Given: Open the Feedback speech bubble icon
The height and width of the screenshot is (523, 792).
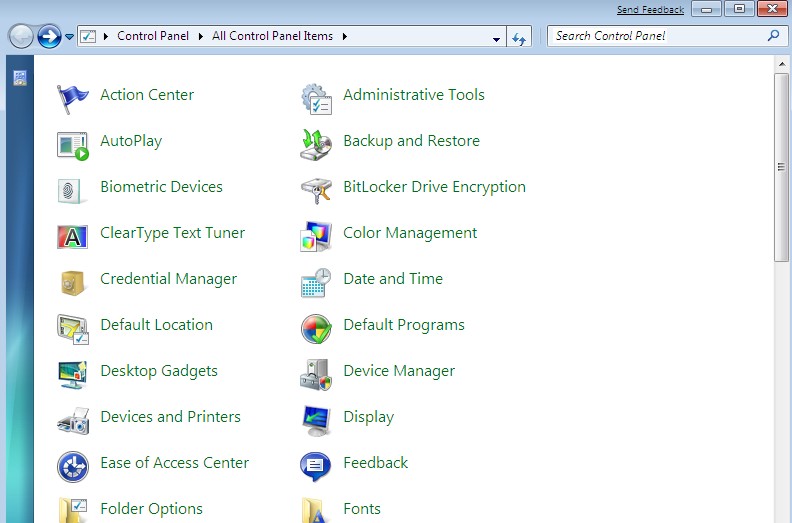Looking at the screenshot, I should (316, 467).
